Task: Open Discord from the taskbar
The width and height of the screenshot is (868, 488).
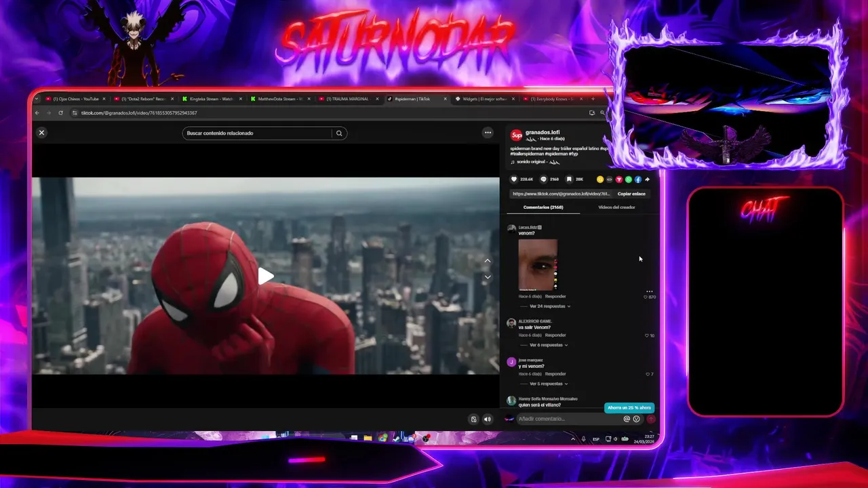Action: (411, 439)
